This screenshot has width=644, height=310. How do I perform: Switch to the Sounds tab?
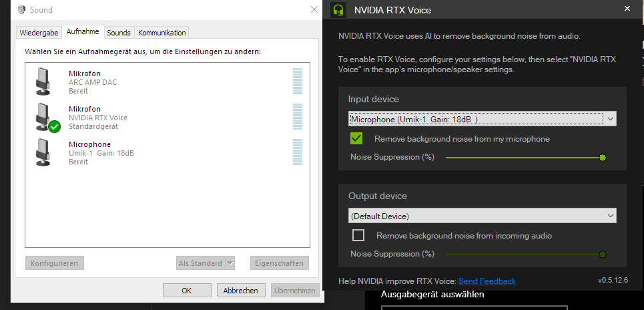pos(119,33)
